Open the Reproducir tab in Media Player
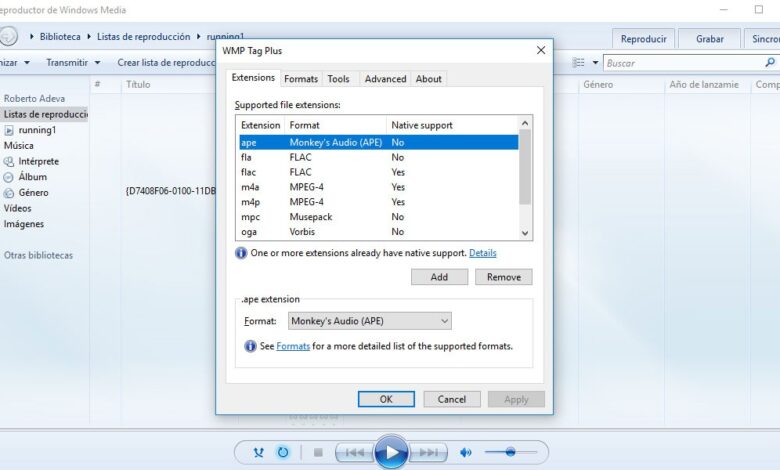780x470 pixels. pos(643,39)
